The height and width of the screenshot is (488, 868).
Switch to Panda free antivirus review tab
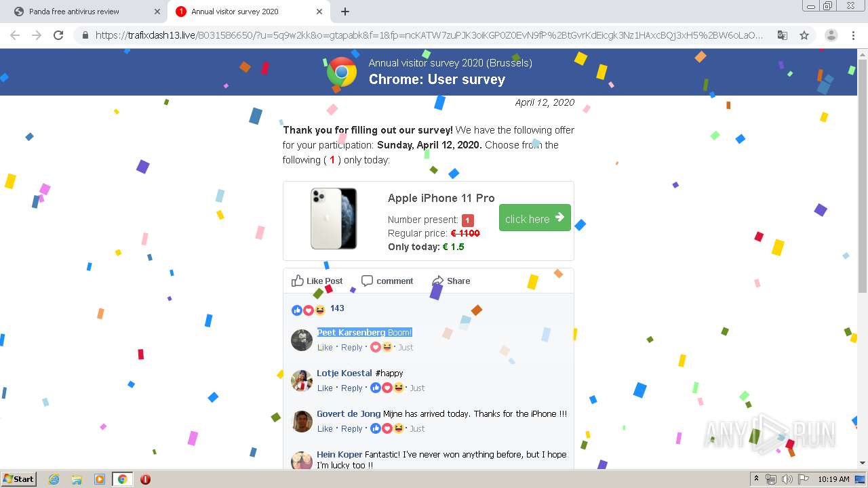[85, 12]
